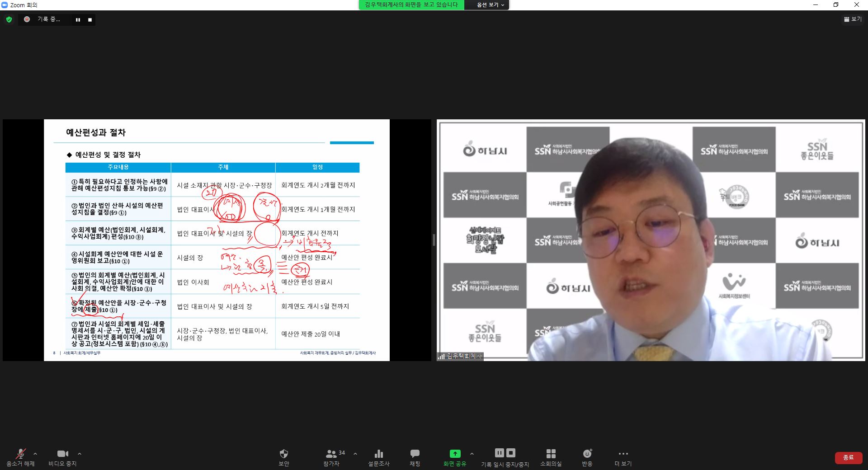Open the 옵션 보기 menu at top
The image size is (868, 470).
[490, 5]
